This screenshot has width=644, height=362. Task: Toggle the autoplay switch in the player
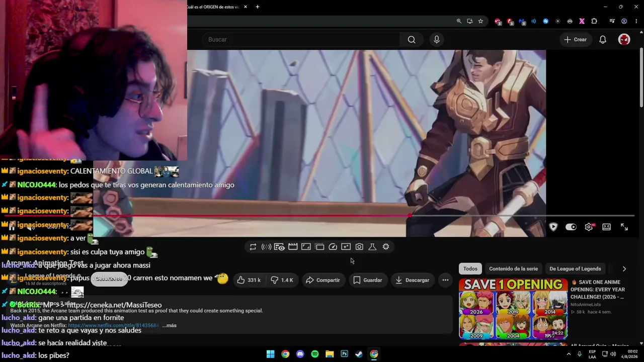pos(571,227)
